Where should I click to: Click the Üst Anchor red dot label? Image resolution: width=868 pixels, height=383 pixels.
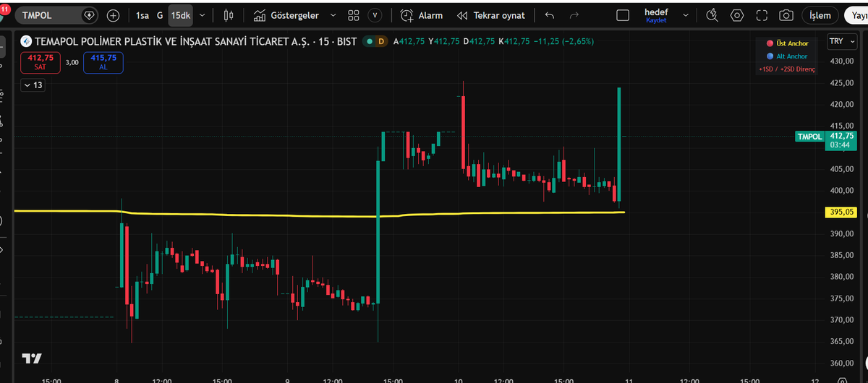pos(787,43)
